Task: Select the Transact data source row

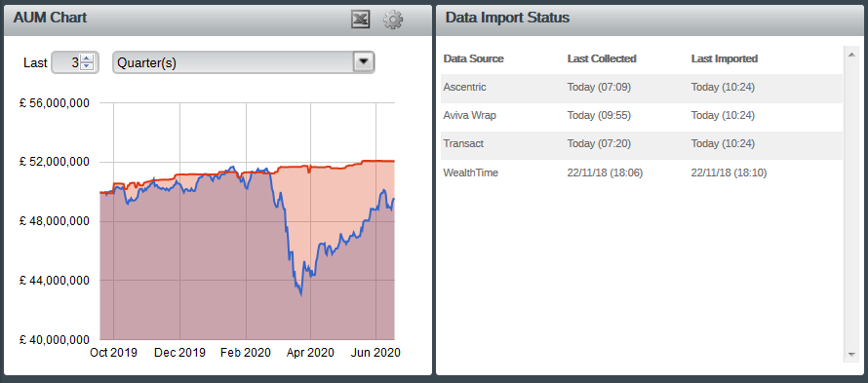Action: (642, 144)
